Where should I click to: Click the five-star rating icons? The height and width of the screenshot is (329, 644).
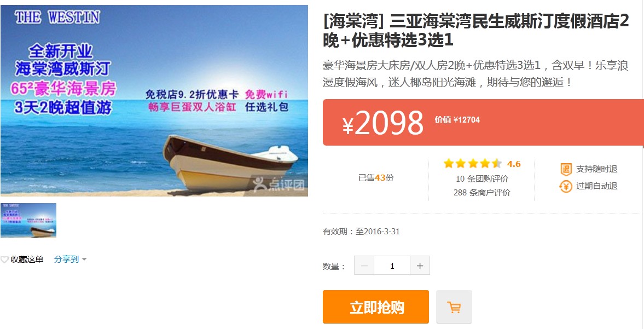[473, 164]
